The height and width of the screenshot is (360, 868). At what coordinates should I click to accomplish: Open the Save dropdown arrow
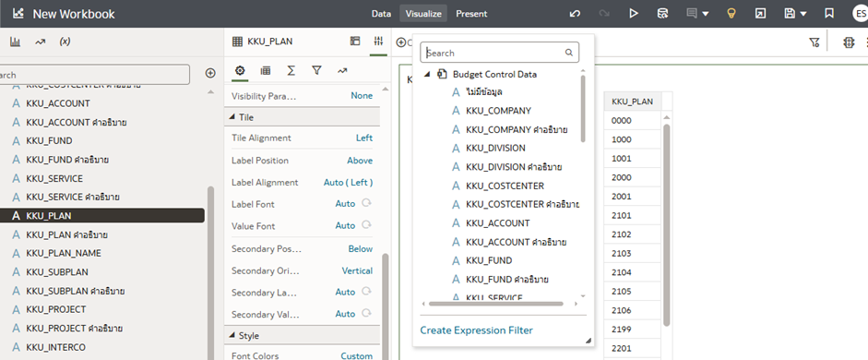(803, 14)
